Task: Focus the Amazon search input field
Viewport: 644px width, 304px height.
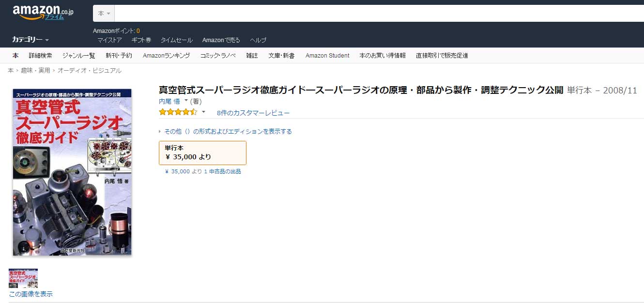Action: point(379,14)
